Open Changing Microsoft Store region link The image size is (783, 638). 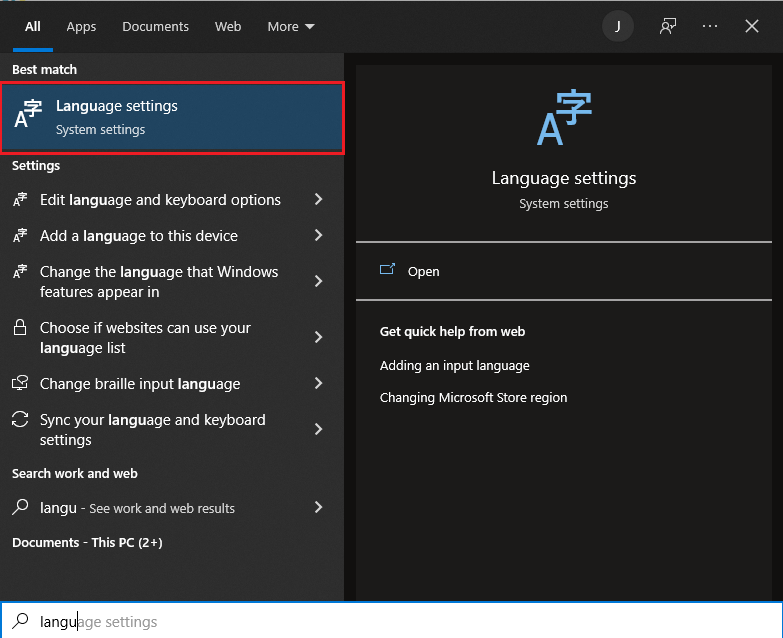(x=473, y=397)
